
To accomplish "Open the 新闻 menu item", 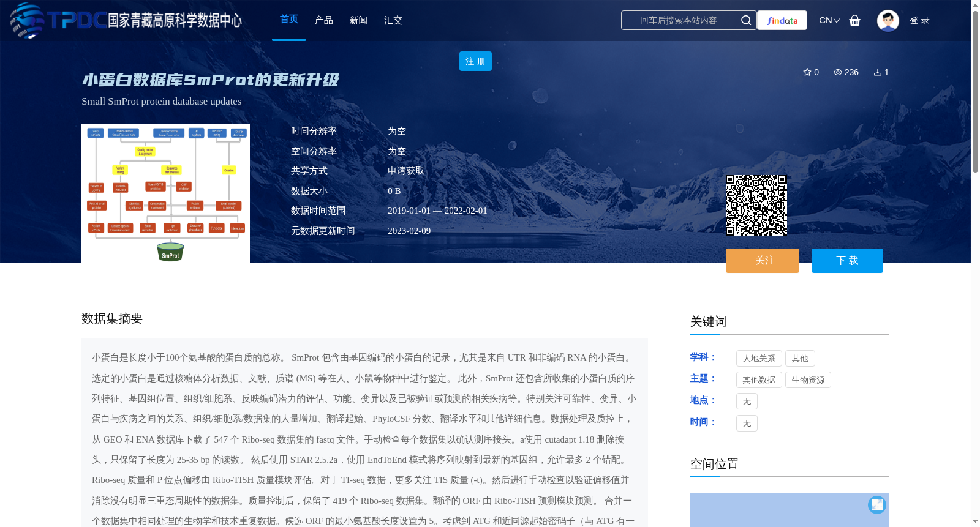I will 358,20.
